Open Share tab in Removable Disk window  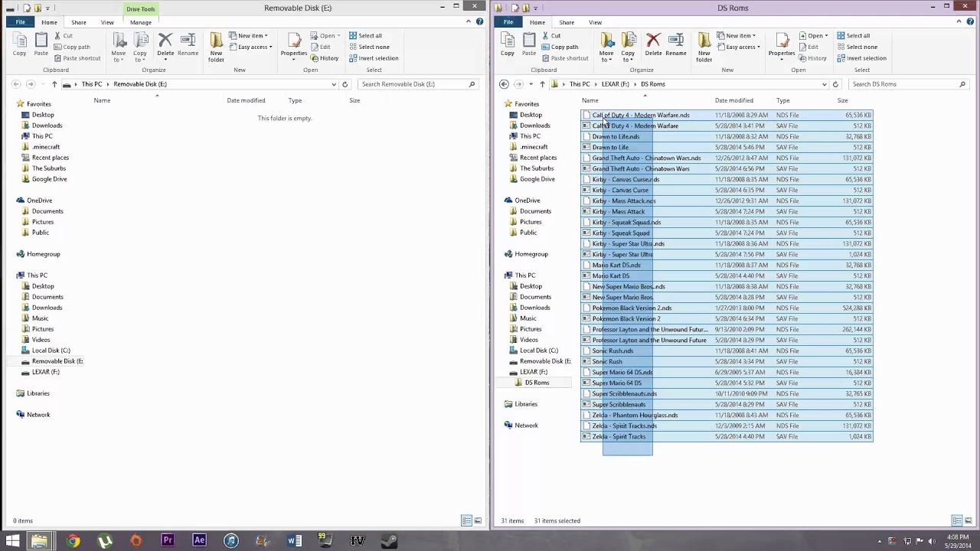coord(79,22)
